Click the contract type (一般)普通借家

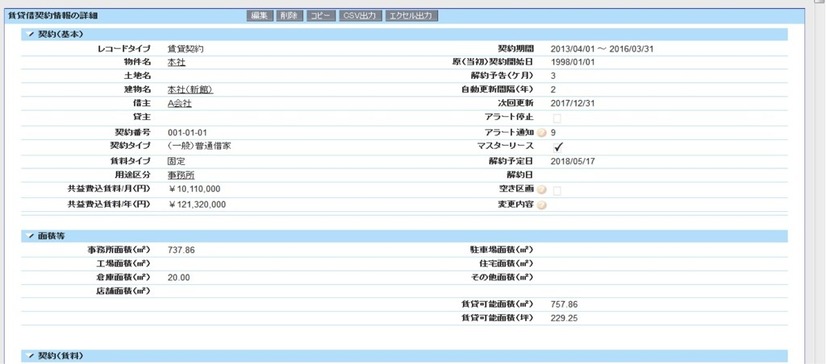(x=199, y=146)
